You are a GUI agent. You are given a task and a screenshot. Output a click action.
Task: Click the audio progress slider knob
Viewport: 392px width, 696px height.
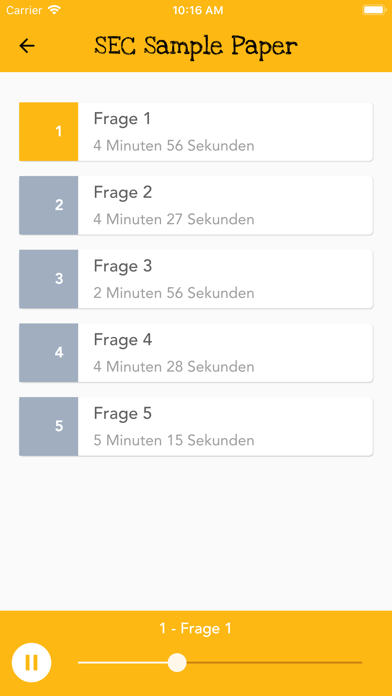(x=177, y=662)
